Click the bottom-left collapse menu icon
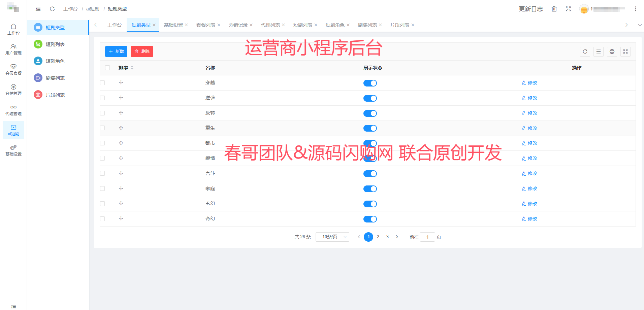 (x=13, y=307)
